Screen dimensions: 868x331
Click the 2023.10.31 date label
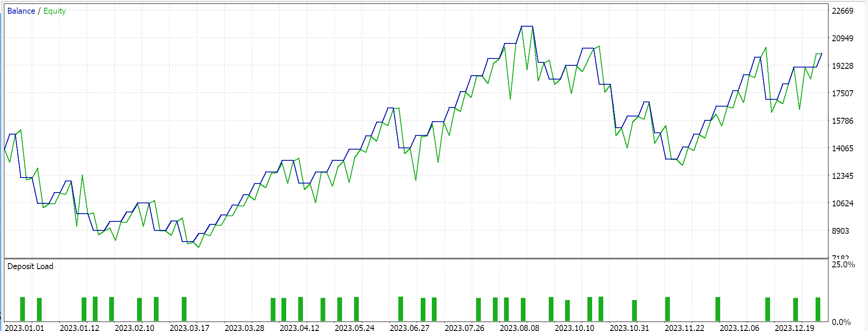[630, 328]
